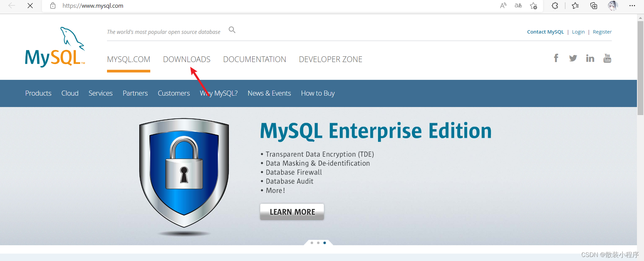Select the second carousel dot

(318, 243)
